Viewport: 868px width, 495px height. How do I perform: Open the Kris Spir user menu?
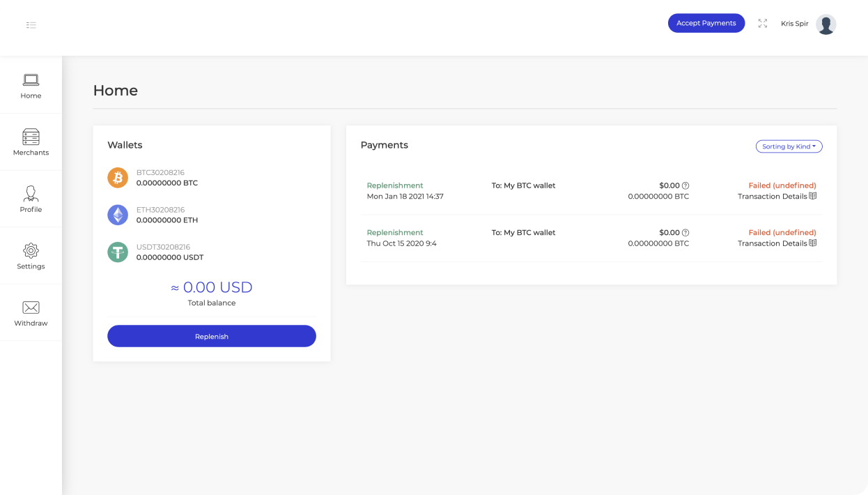pos(794,24)
